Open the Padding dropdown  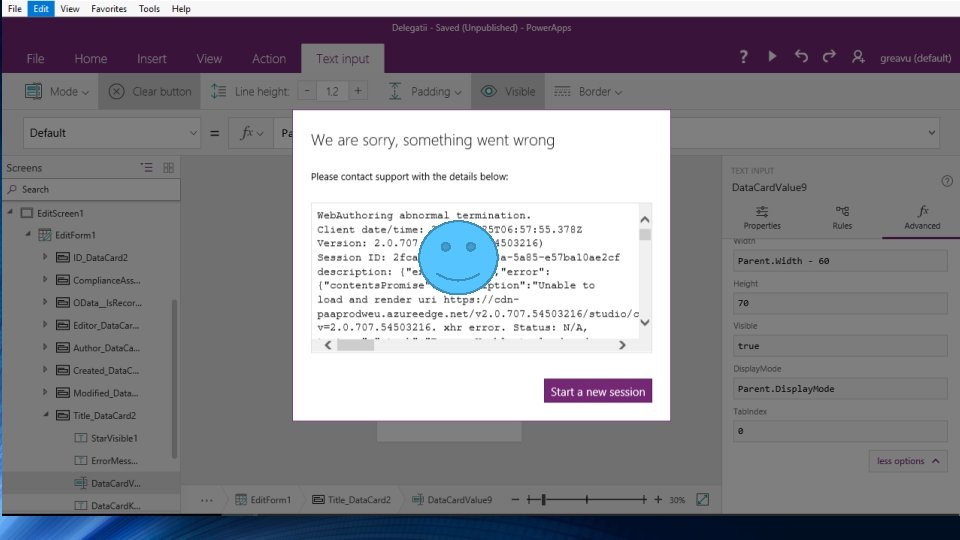point(425,91)
